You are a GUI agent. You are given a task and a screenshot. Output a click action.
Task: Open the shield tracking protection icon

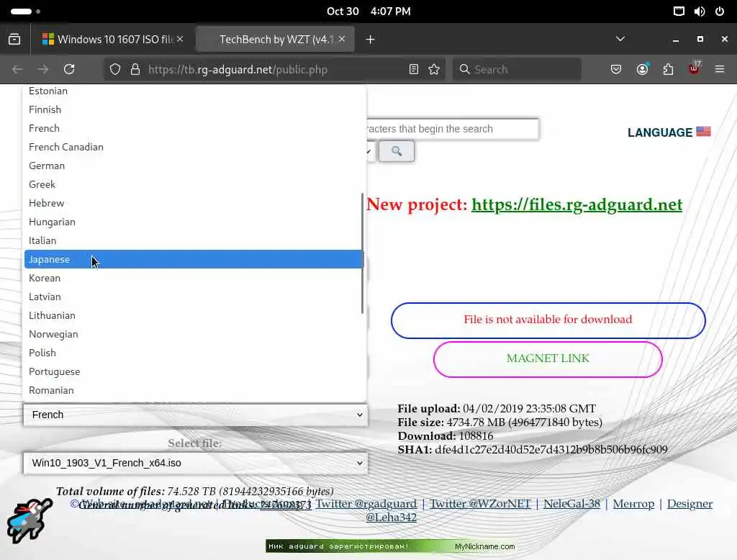pos(114,70)
